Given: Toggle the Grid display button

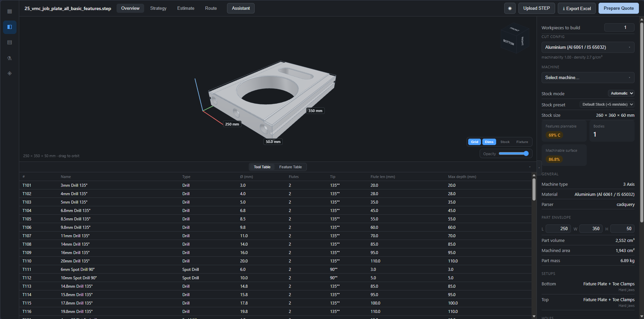Looking at the screenshot, I should 474,142.
